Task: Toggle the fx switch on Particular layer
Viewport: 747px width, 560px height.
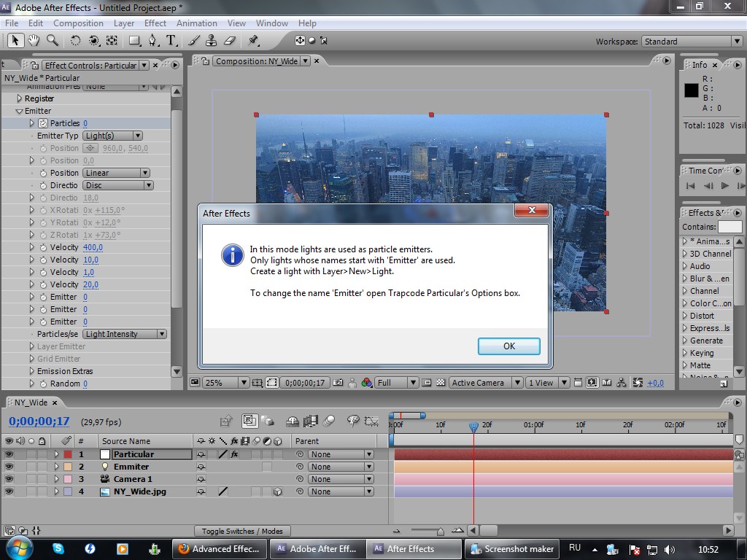Action: point(234,454)
